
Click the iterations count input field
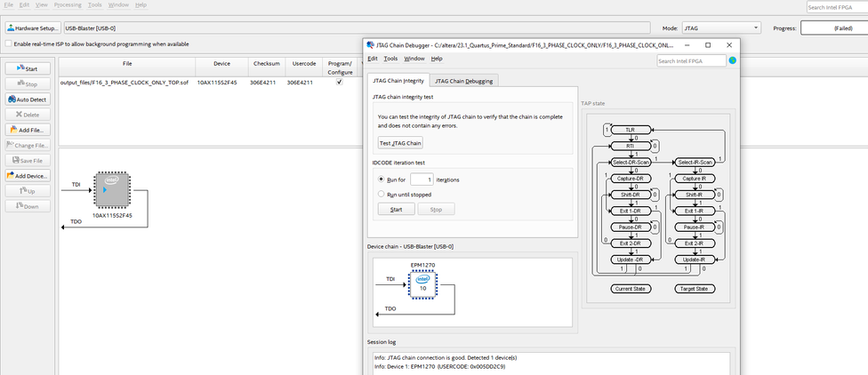[x=422, y=179]
